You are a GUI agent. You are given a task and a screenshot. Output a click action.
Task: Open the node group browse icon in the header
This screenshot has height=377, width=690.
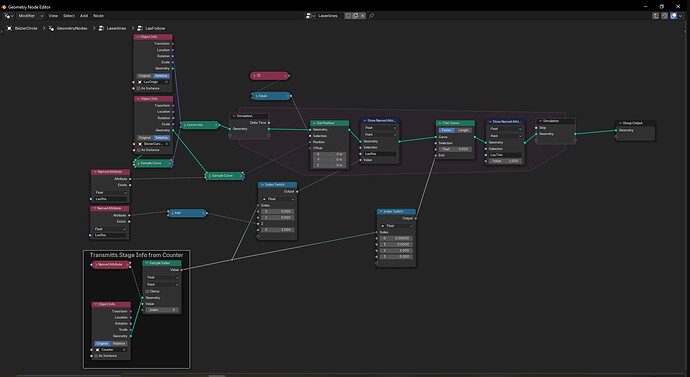(x=310, y=16)
